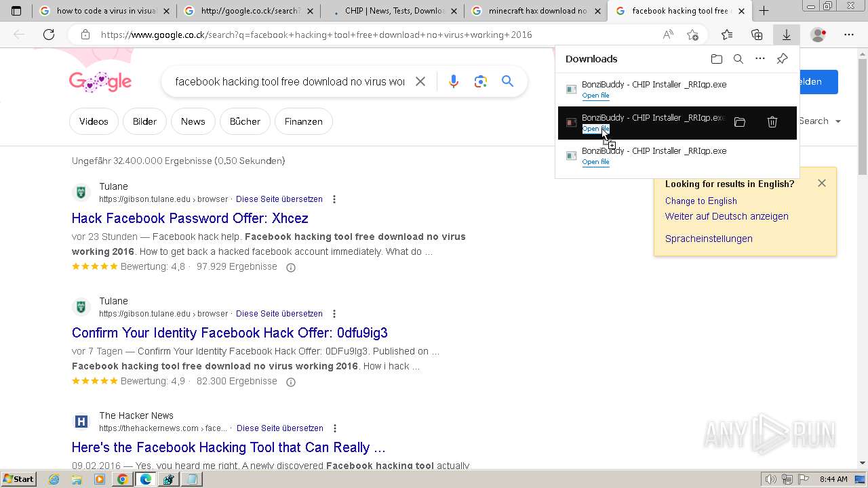Open 'Here's the Facebook Hacking Tool' result
The height and width of the screenshot is (488, 868).
[229, 447]
